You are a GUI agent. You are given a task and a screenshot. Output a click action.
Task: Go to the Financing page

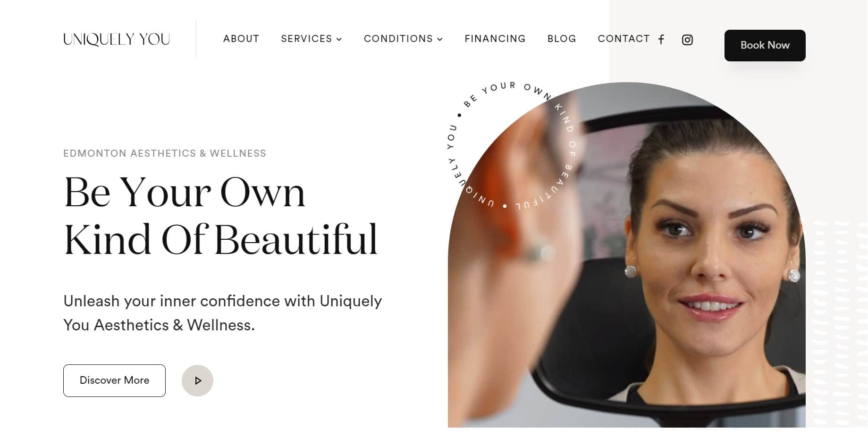[x=495, y=39]
